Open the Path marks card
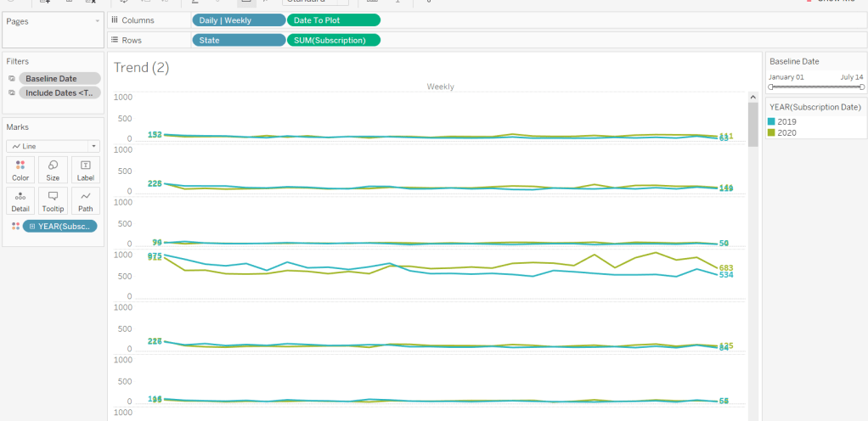 (85, 200)
